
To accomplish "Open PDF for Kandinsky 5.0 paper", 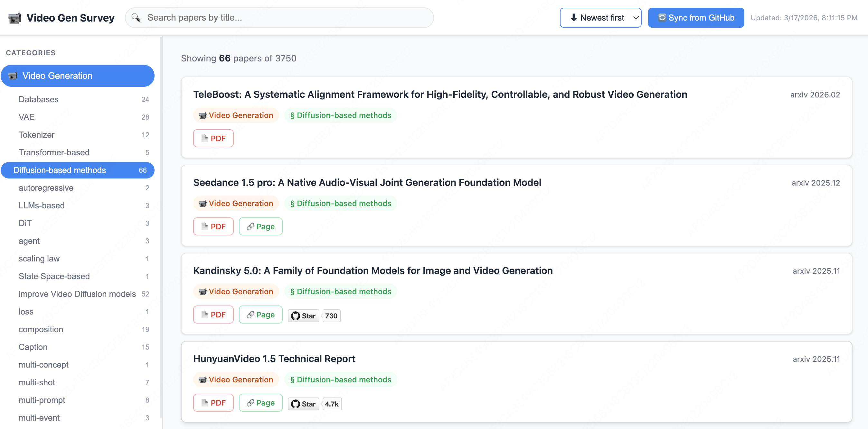I will [213, 315].
